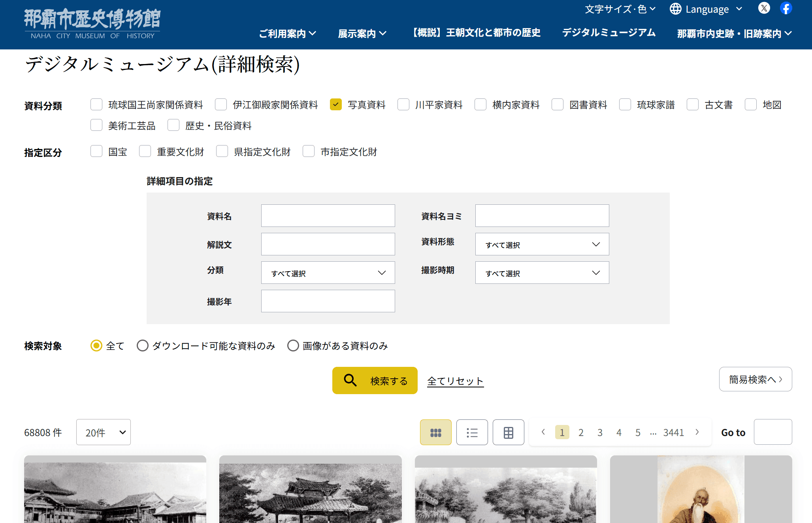Image resolution: width=812 pixels, height=523 pixels.
Task: Expand 展示案内 menu
Action: 362,34
